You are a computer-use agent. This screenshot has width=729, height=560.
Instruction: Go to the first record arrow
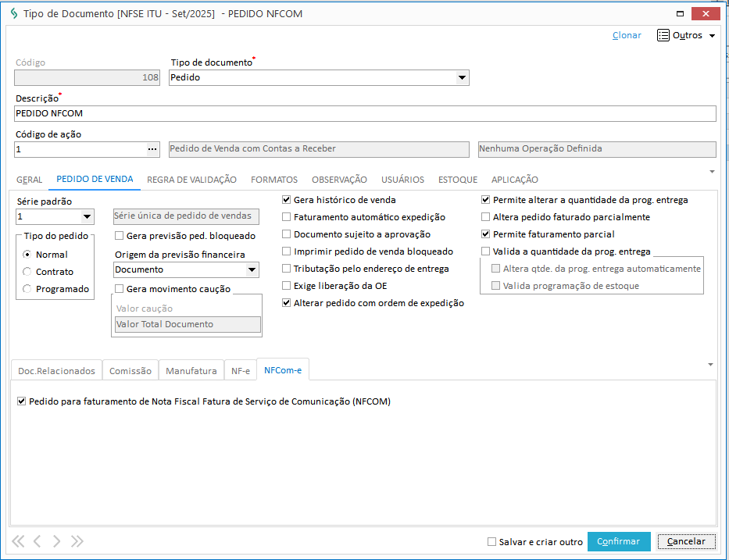pyautogui.click(x=19, y=541)
